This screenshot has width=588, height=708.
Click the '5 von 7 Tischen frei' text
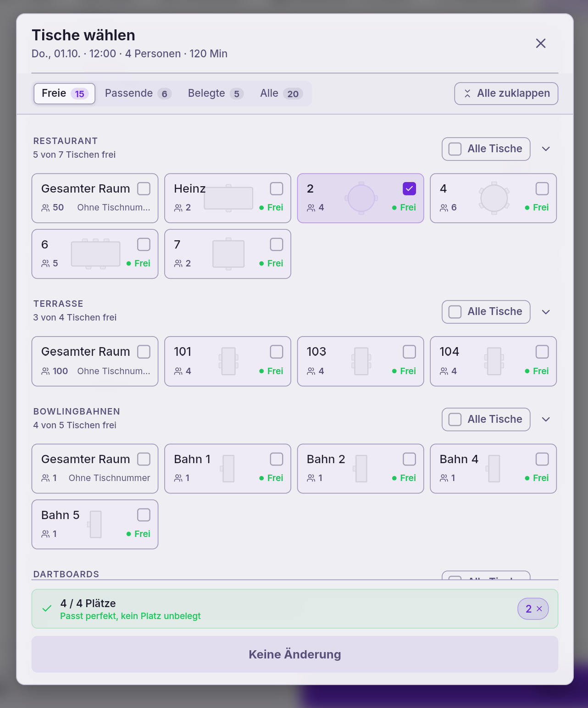coord(74,155)
